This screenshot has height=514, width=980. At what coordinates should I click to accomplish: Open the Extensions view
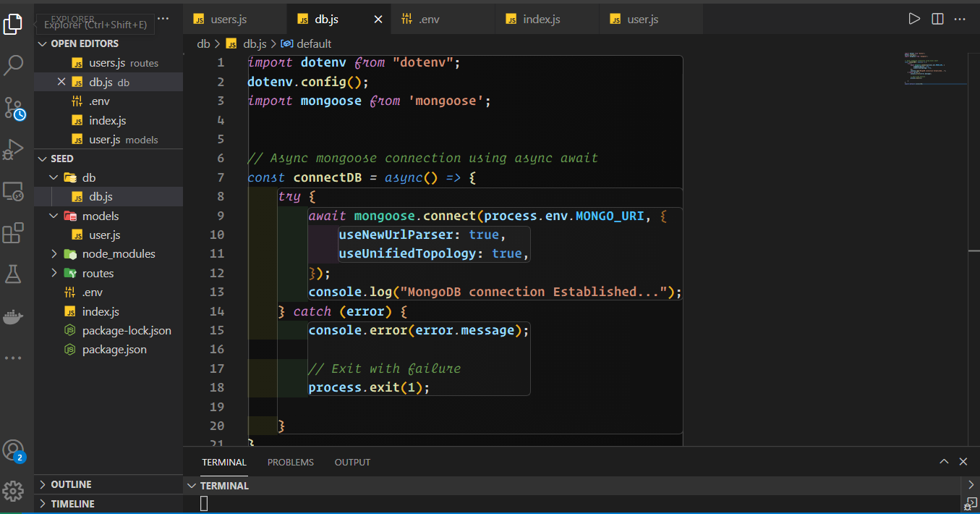(14, 234)
